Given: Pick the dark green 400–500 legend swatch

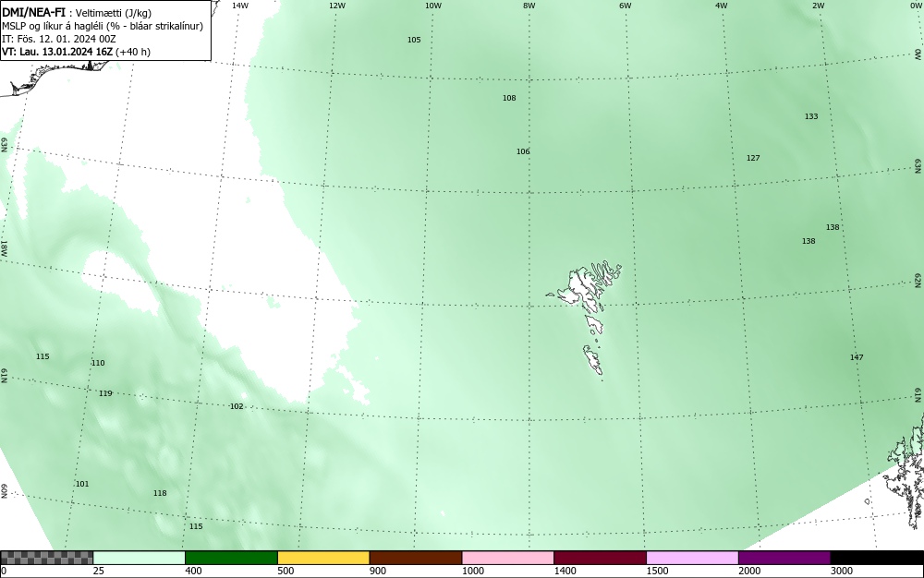Looking at the screenshot, I should [231, 558].
